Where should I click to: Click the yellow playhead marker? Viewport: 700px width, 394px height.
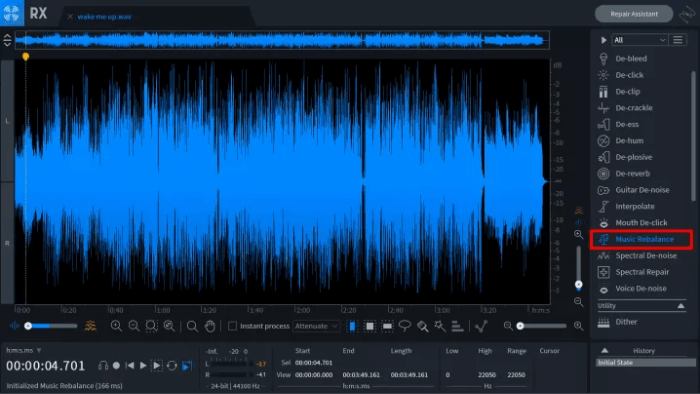click(26, 57)
